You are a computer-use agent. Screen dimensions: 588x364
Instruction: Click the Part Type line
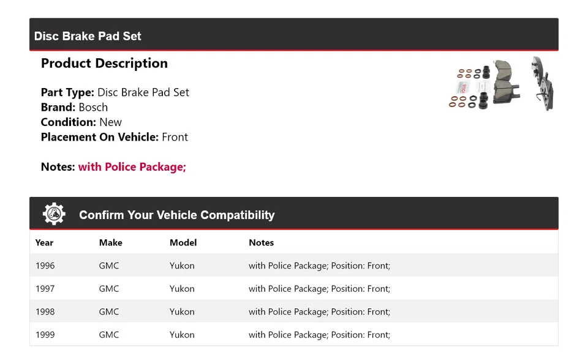pos(115,92)
